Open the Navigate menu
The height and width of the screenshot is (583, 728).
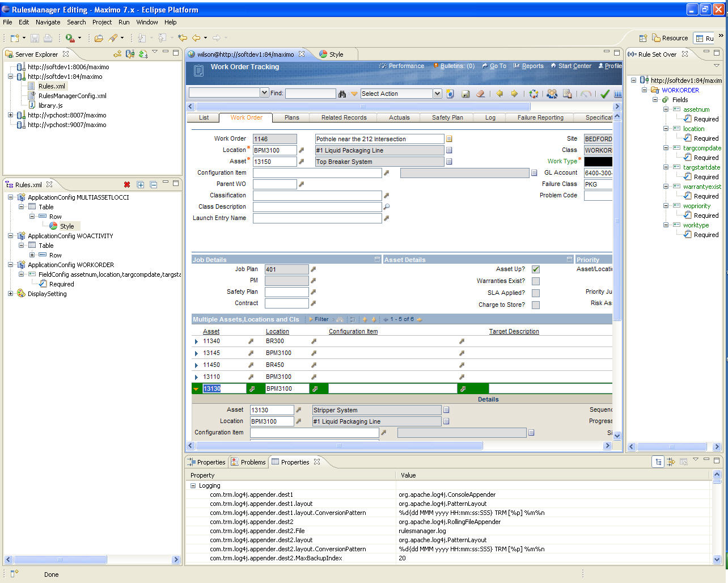click(48, 22)
